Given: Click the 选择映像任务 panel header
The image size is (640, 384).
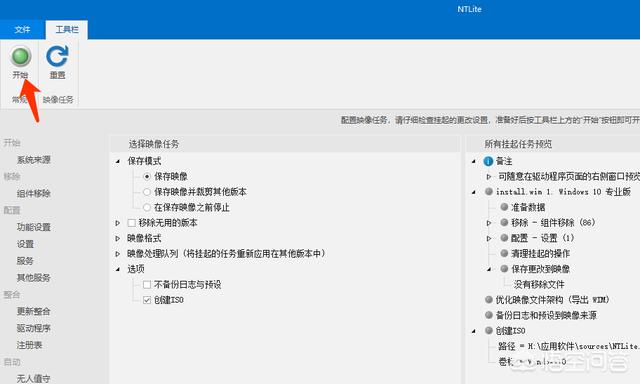Looking at the screenshot, I should coord(285,144).
